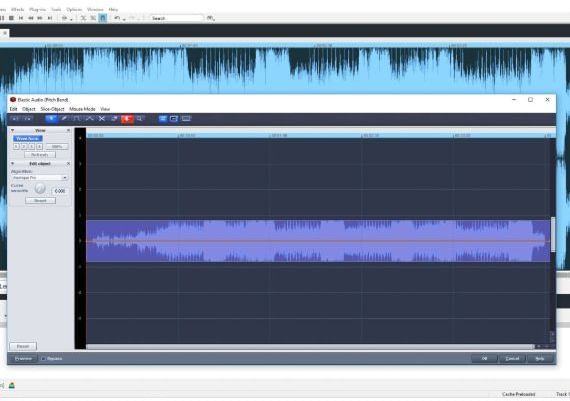Confirm with the OK button
Viewport: 570px width, 401px height.
tap(484, 359)
